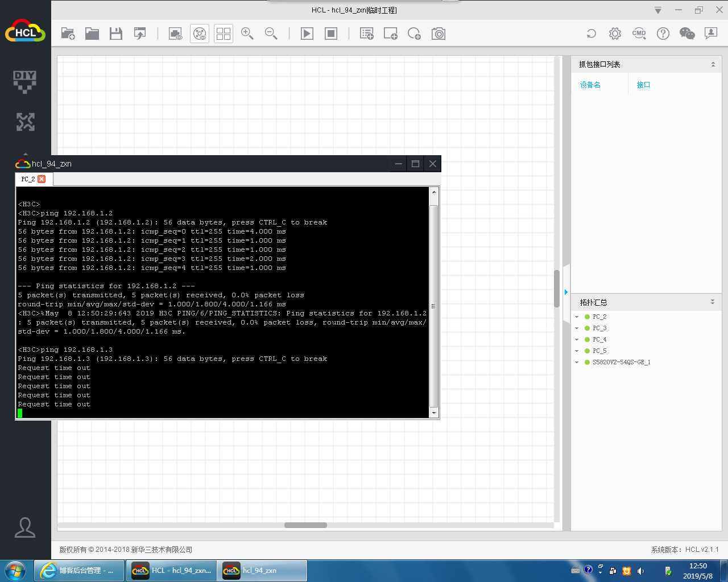Toggle the topology view eye icon
728x582 pixels.
point(200,34)
